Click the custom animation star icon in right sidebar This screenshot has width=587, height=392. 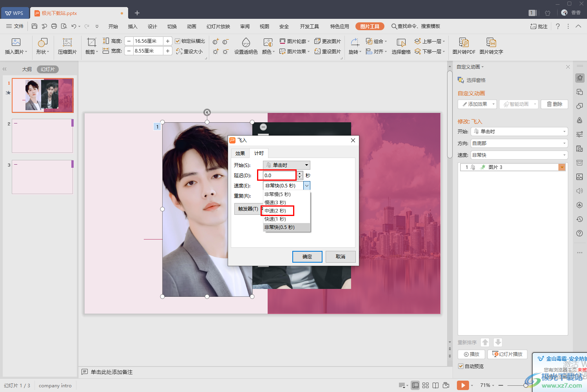(x=580, y=78)
